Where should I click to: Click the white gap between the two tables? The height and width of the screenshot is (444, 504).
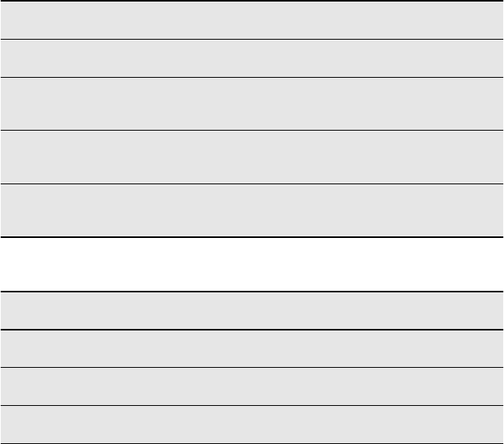point(252,264)
